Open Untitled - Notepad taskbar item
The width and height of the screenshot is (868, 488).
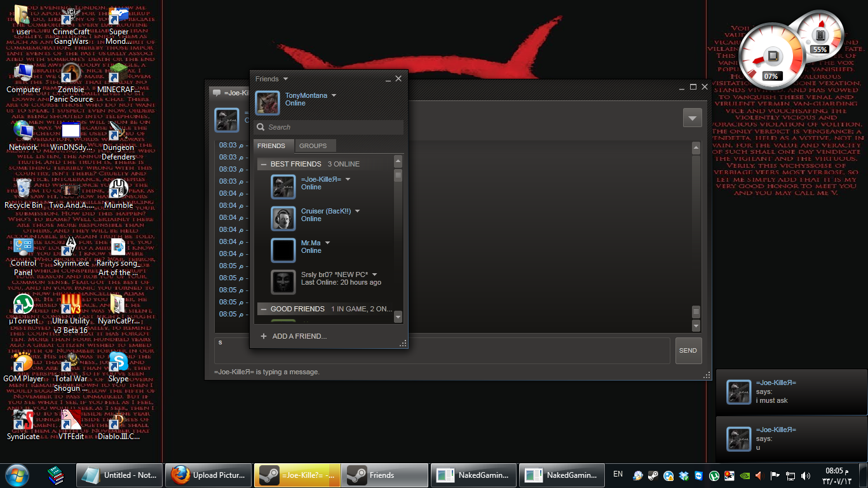point(120,475)
